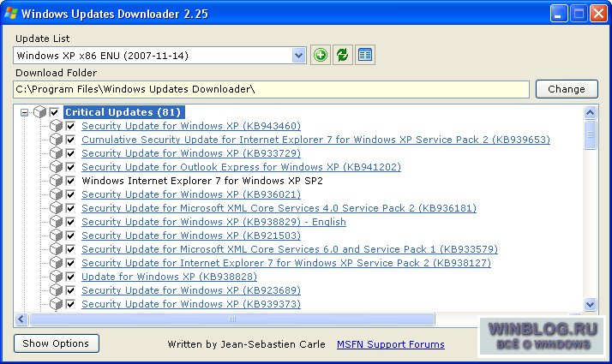Click the package icon next to KB938828

pyautogui.click(x=57, y=277)
